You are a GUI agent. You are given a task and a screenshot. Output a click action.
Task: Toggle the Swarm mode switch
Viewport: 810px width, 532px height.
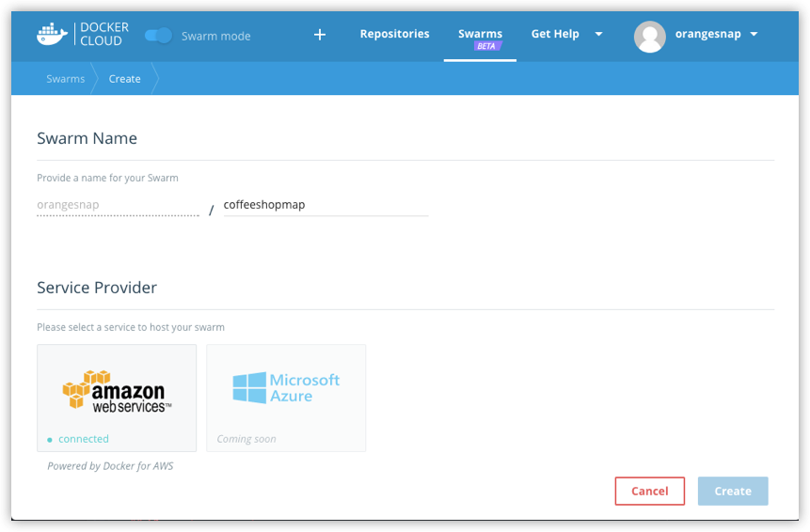point(158,36)
